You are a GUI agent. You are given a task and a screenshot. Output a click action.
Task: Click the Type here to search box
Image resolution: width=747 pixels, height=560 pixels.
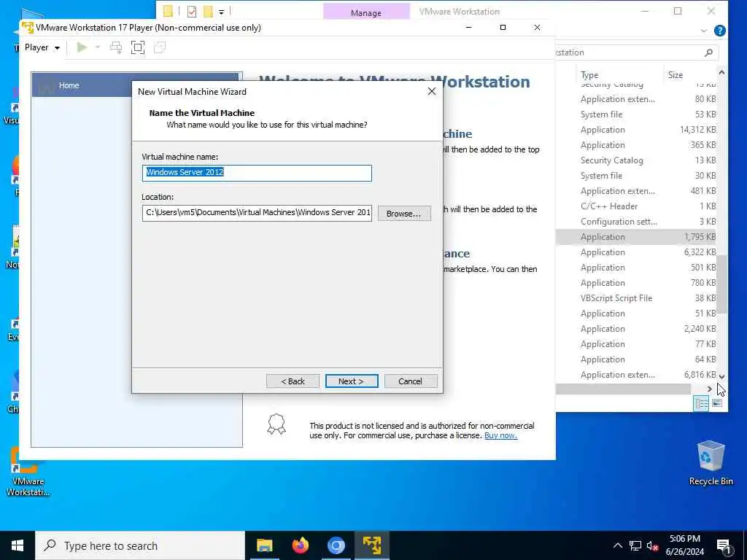[140, 545]
